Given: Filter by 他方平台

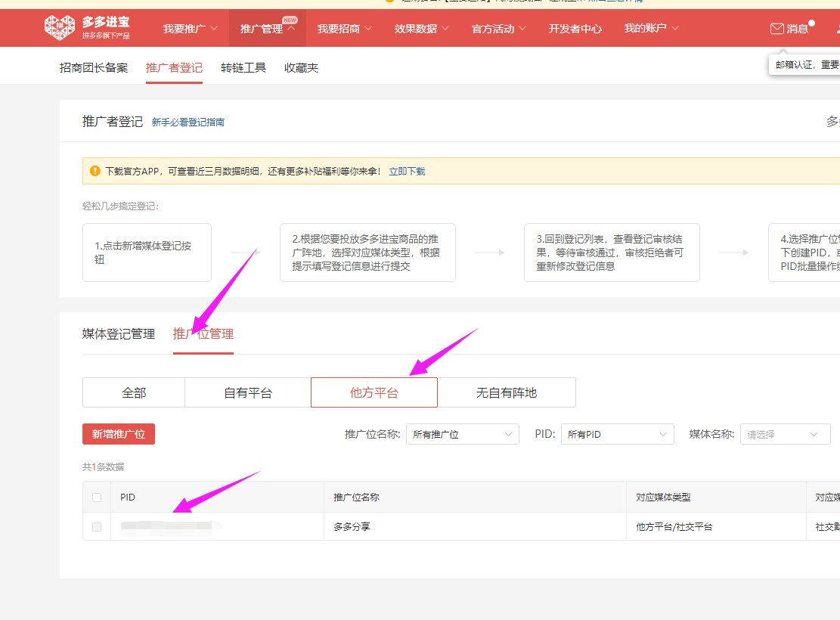Looking at the screenshot, I should coord(374,392).
